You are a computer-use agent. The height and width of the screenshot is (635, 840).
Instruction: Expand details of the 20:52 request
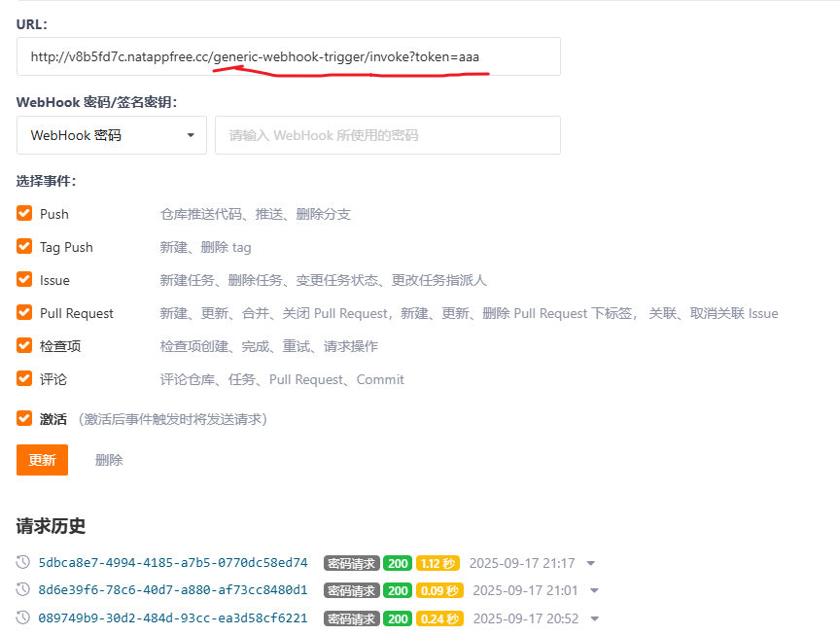[595, 618]
